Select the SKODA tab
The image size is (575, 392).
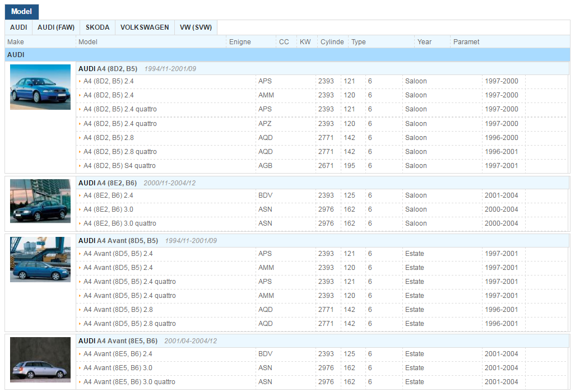tap(98, 27)
